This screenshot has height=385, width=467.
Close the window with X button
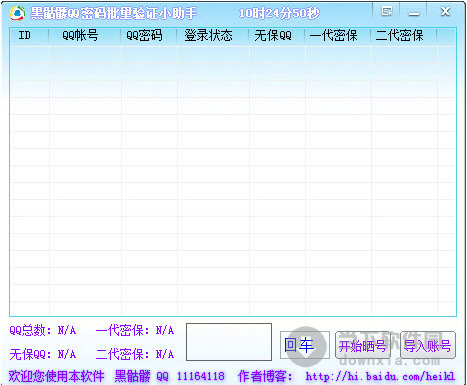(x=445, y=12)
